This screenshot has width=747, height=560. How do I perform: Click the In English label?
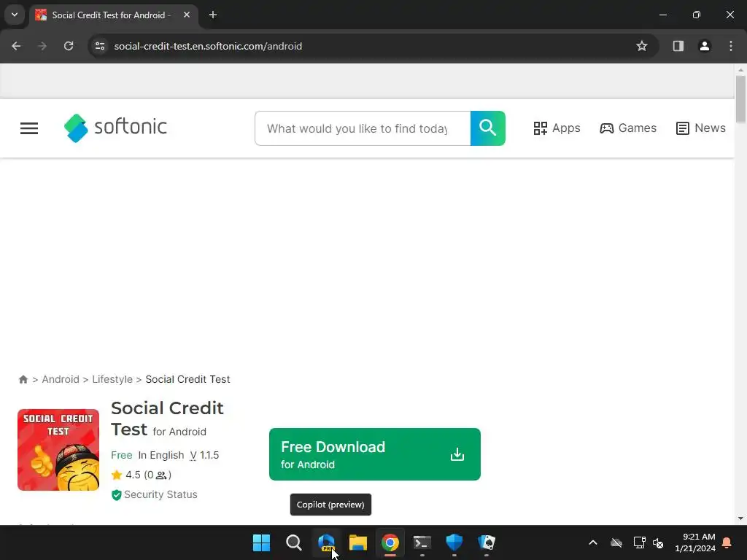click(161, 455)
